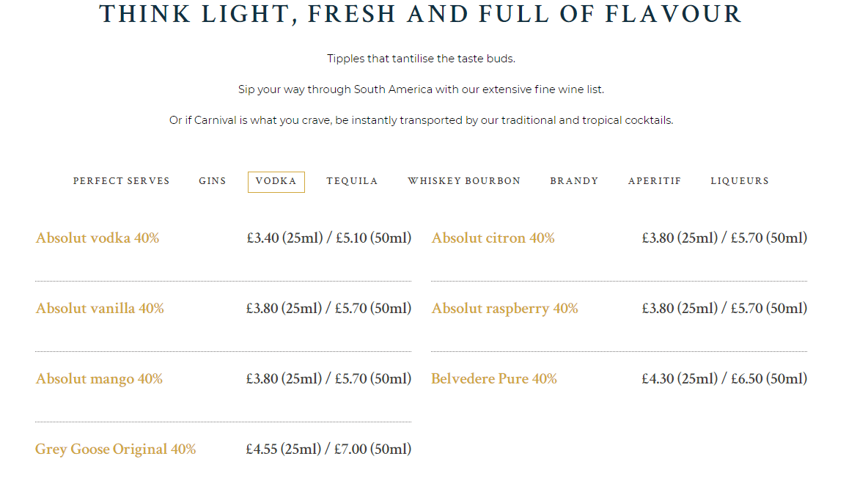This screenshot has width=868, height=492.
Task: Click the Absolut raspberry 40% title
Action: click(x=505, y=308)
